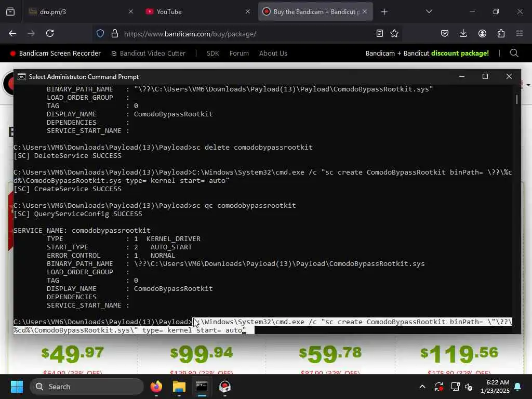Screen dimensions: 532x399
Task: Close the Bandicam buy package tab
Action: [x=365, y=12]
